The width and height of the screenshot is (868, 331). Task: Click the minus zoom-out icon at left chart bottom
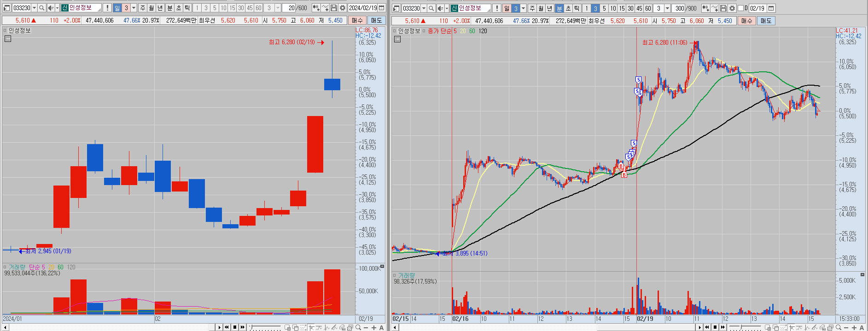pos(366,328)
